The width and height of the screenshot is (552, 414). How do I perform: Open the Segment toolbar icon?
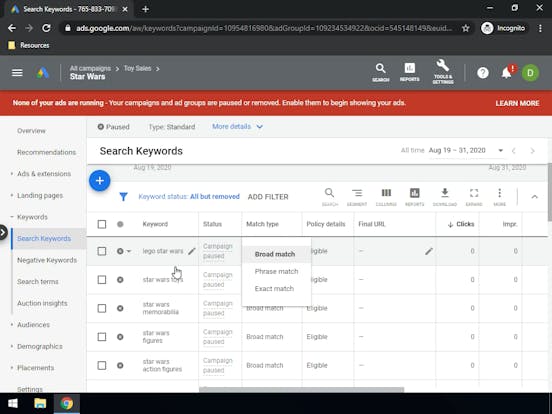click(x=357, y=197)
